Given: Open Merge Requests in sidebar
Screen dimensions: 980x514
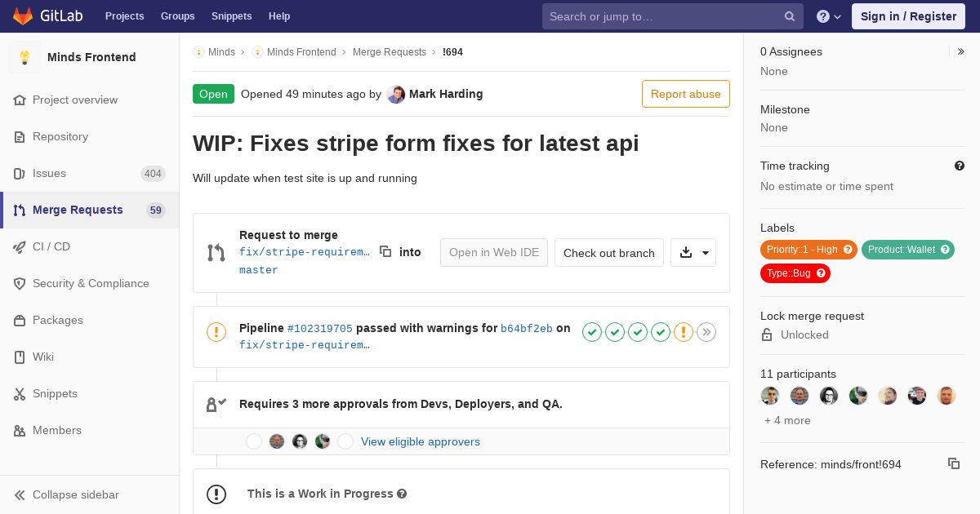Looking at the screenshot, I should (90, 210).
